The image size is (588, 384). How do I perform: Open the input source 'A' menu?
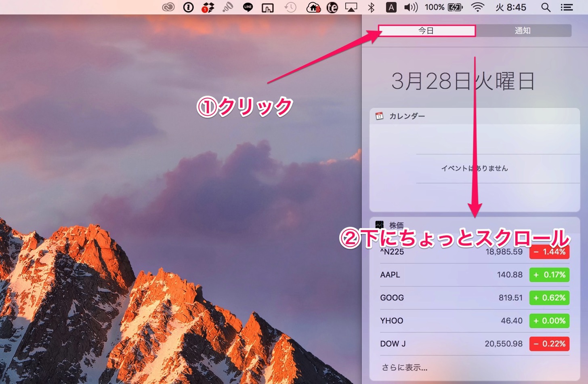coord(391,7)
